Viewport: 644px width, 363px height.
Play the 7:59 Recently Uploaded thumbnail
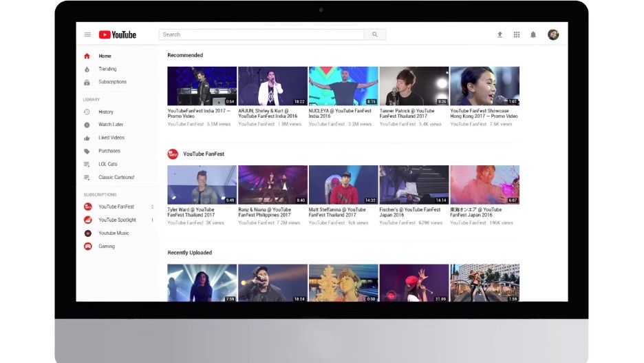[202, 283]
